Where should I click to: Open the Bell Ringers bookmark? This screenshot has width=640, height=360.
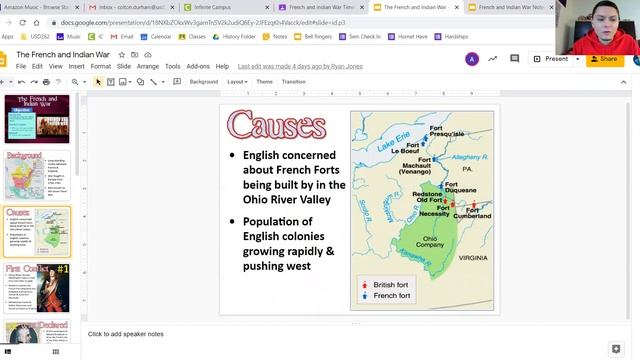[313, 37]
